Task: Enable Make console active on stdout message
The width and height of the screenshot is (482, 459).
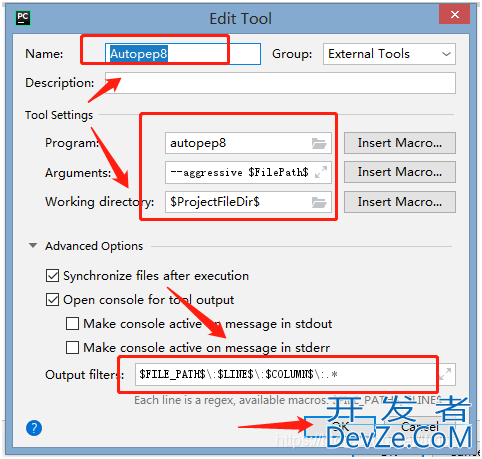Action: tap(72, 323)
